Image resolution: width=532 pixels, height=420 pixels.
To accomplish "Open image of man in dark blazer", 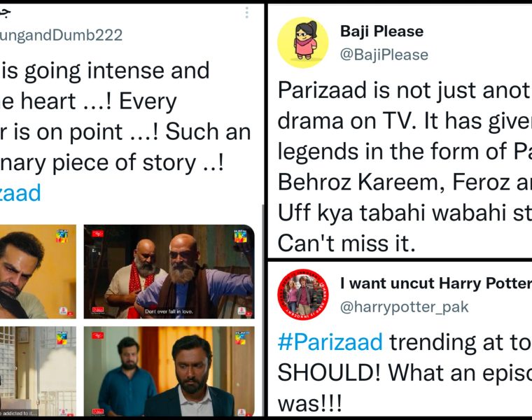I will pyautogui.click(x=169, y=371).
